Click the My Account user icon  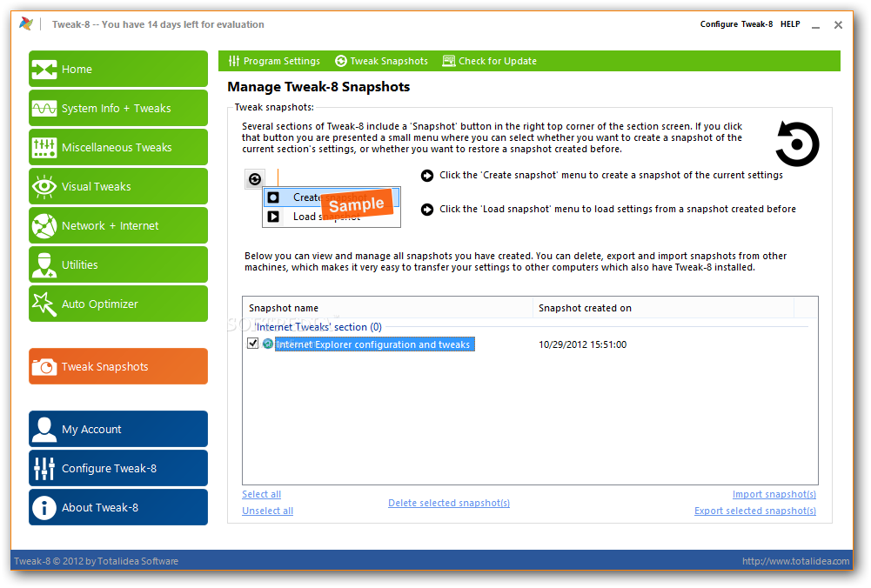point(44,429)
